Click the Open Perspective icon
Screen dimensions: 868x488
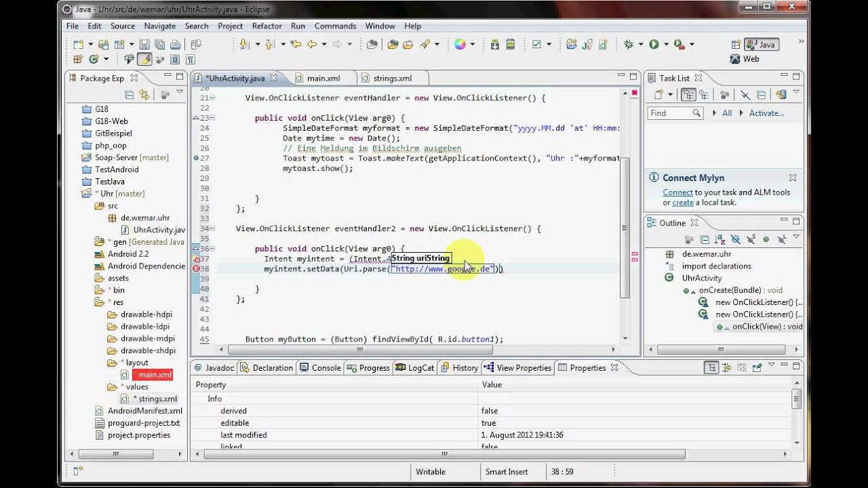pyautogui.click(x=736, y=44)
